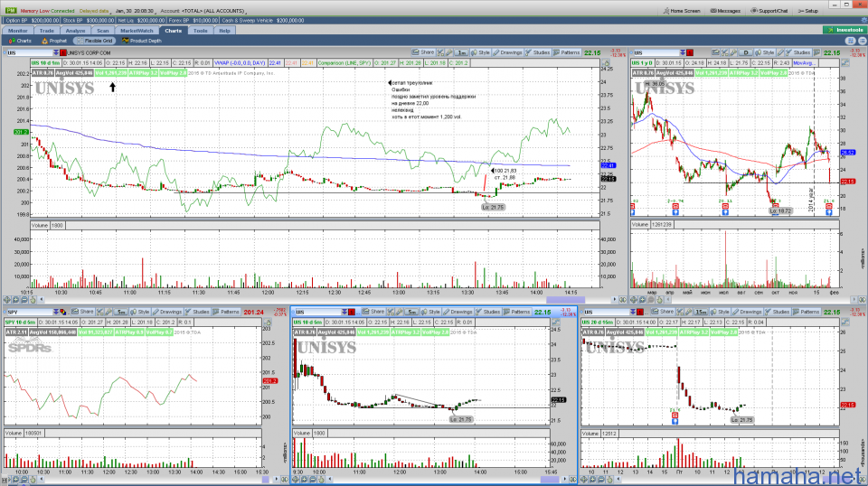
Task: Open the 15m timeframe selector on bottom-right chart
Action: (702, 313)
